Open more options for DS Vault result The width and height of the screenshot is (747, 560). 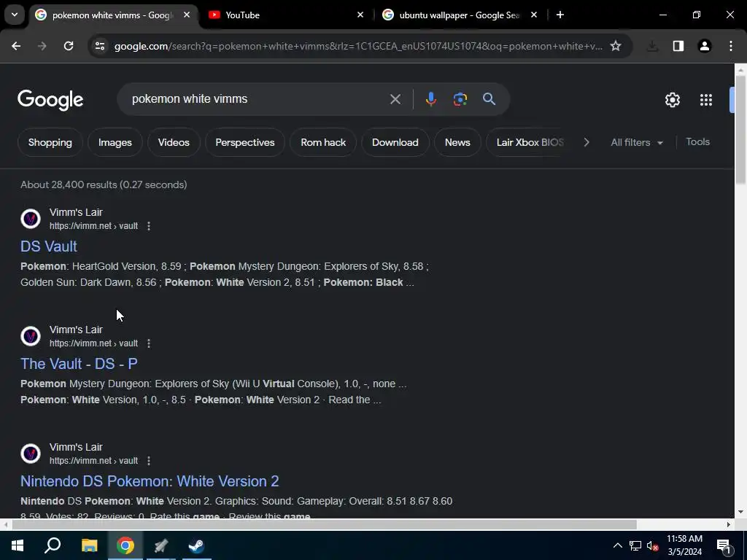point(149,226)
